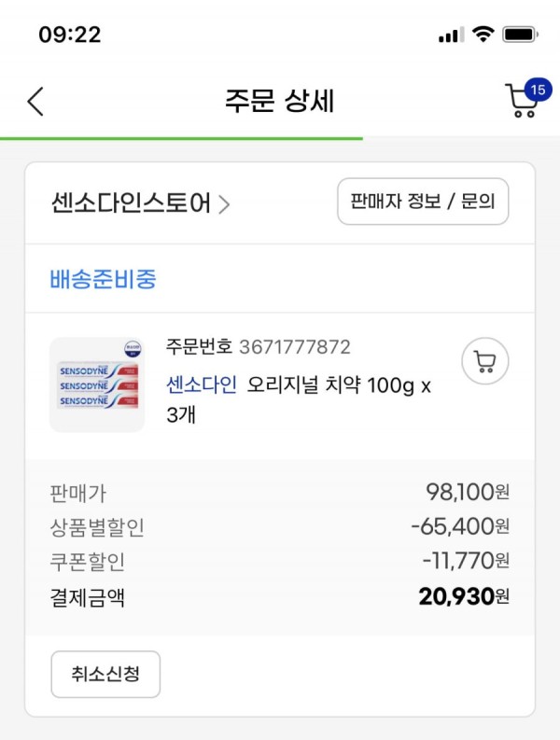
Task: Tap the battery status icon
Action: [521, 35]
